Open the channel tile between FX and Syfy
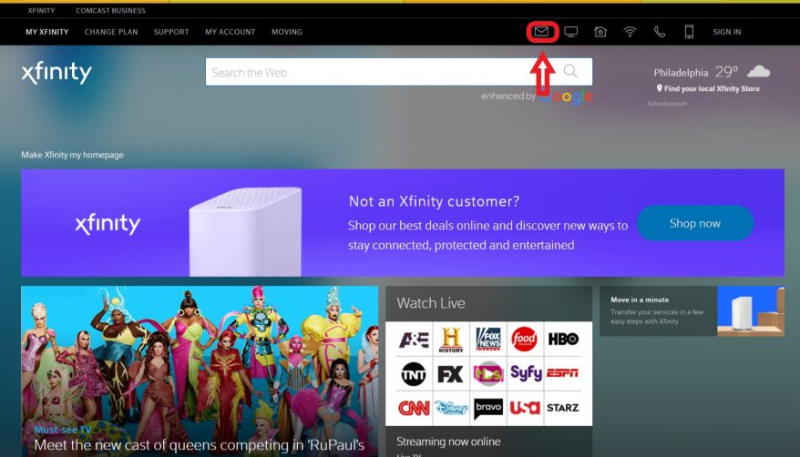 point(488,374)
